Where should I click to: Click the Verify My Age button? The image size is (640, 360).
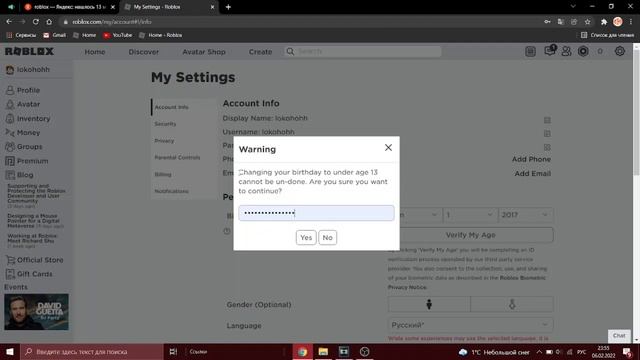coord(471,235)
